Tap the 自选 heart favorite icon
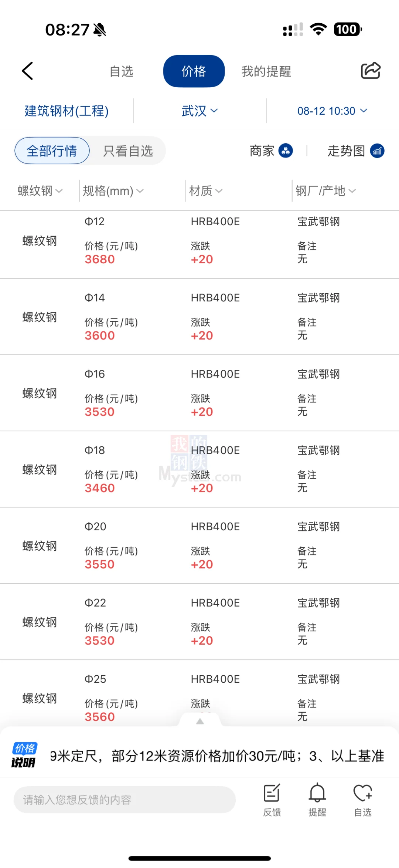399x868 pixels. click(x=362, y=800)
